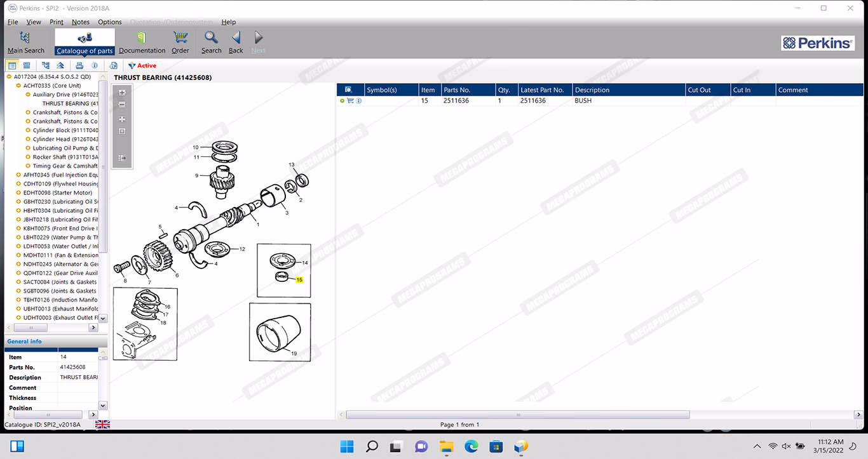Open the Documentation section
The height and width of the screenshot is (459, 868).
pyautogui.click(x=142, y=42)
